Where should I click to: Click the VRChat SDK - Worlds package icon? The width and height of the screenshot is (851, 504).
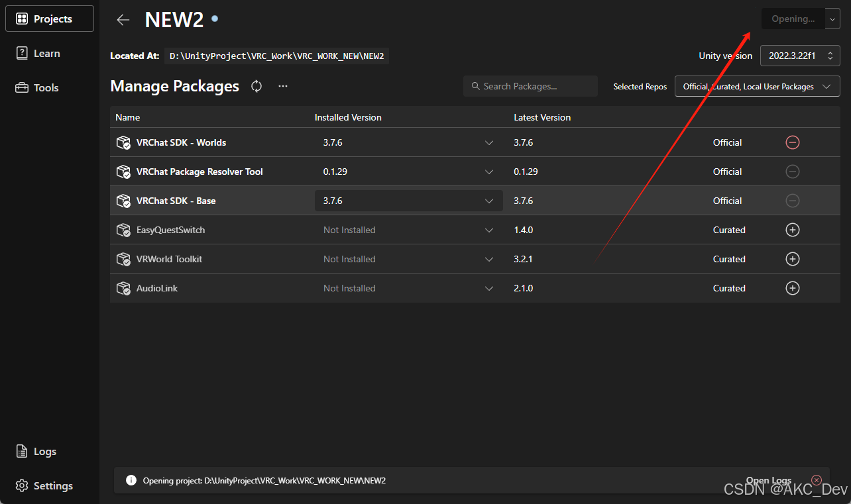pyautogui.click(x=123, y=142)
